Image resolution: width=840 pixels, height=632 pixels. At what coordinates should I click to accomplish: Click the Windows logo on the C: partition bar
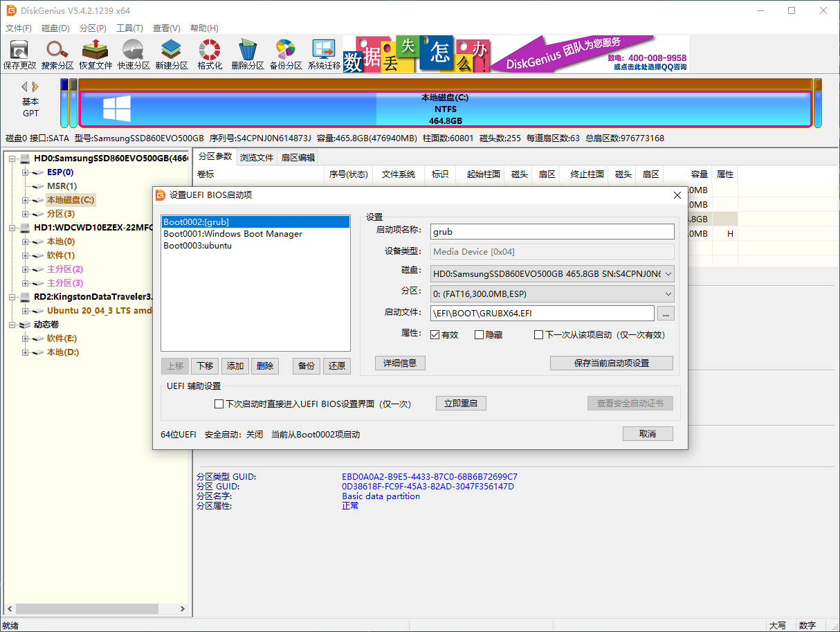pyautogui.click(x=117, y=109)
